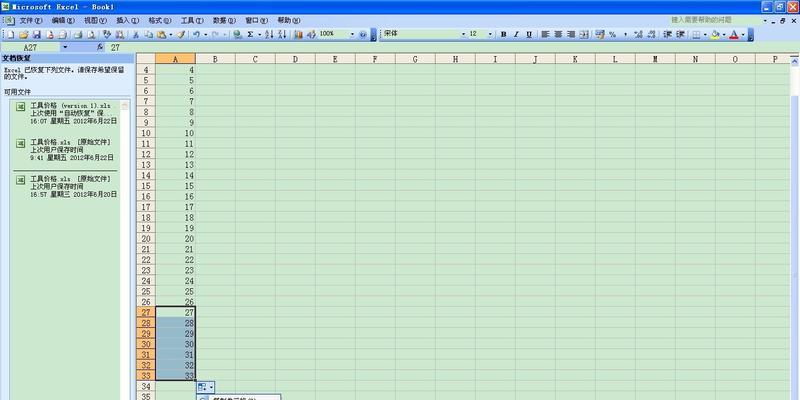This screenshot has width=800, height=400.
Task: Click the Auto Fill Options smart tag button
Action: click(x=204, y=386)
